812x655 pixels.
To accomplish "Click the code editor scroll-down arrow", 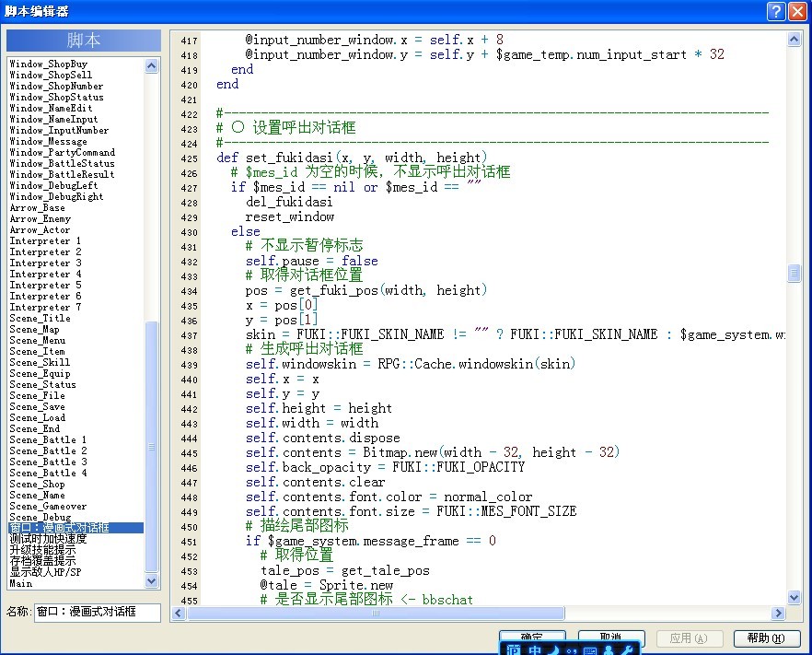I will tap(794, 598).
